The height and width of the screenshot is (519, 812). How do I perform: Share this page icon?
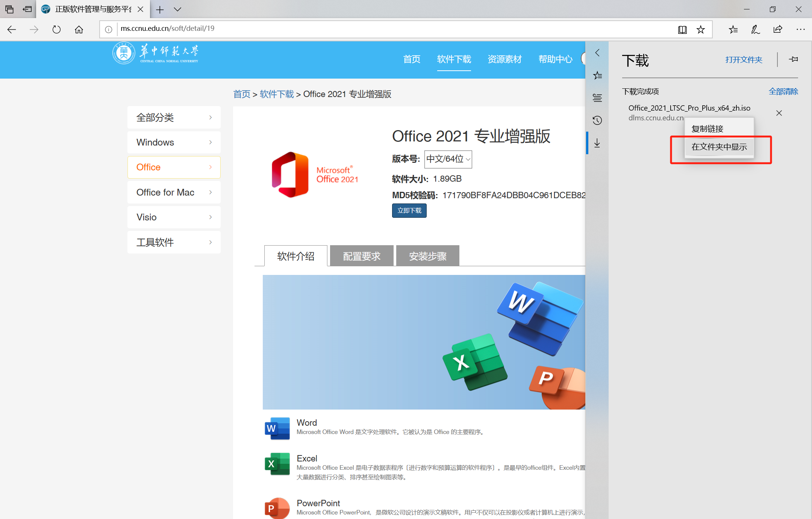pyautogui.click(x=778, y=29)
